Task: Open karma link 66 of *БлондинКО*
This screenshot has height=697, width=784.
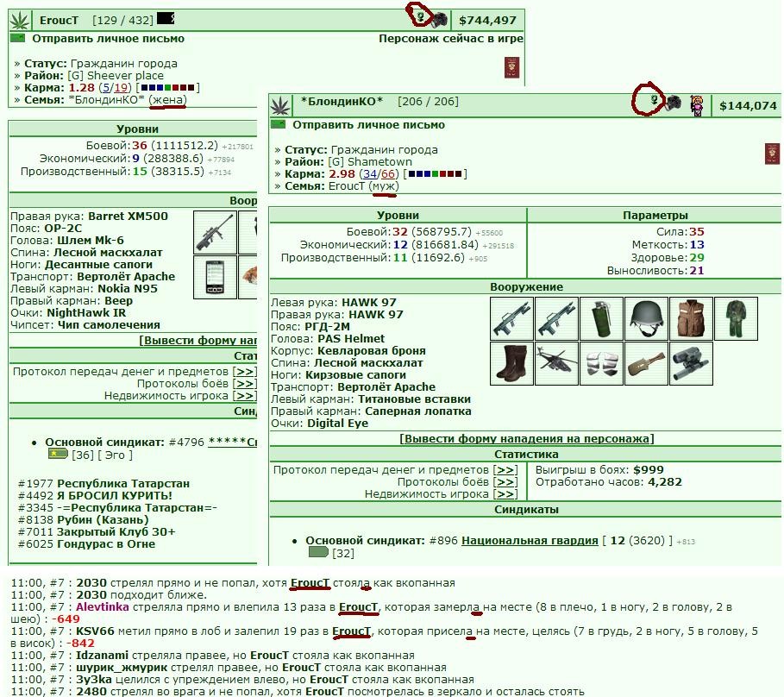Action: pos(388,174)
